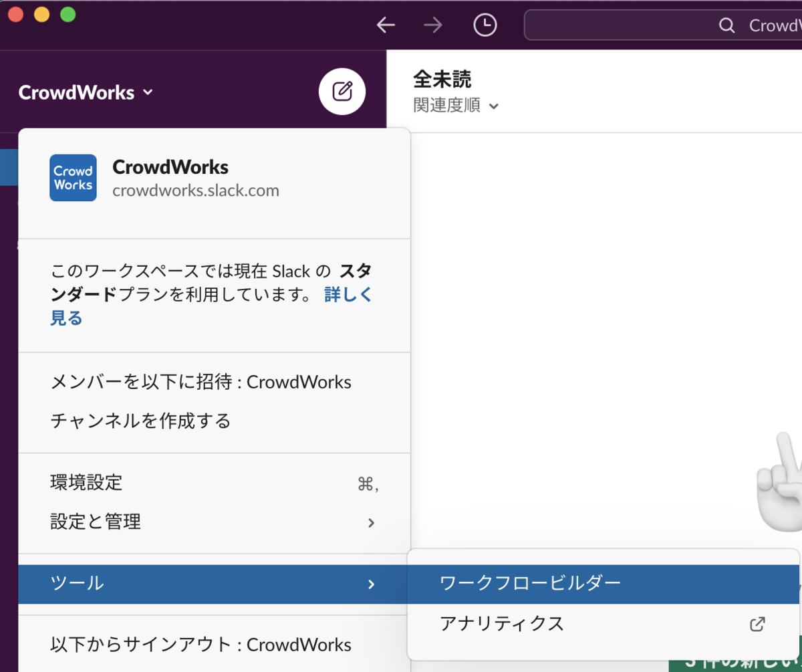This screenshot has height=672, width=802.
Task: Select メンバーを以下に招待 : CrowdWorks
Action: tap(214, 382)
